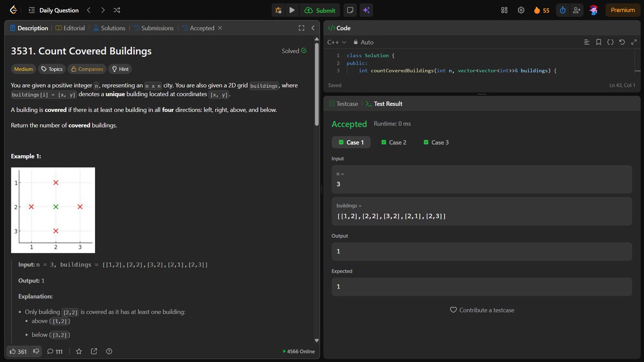Open the C++ language dropdown
Image resolution: width=644 pixels, height=362 pixels.
[336, 42]
